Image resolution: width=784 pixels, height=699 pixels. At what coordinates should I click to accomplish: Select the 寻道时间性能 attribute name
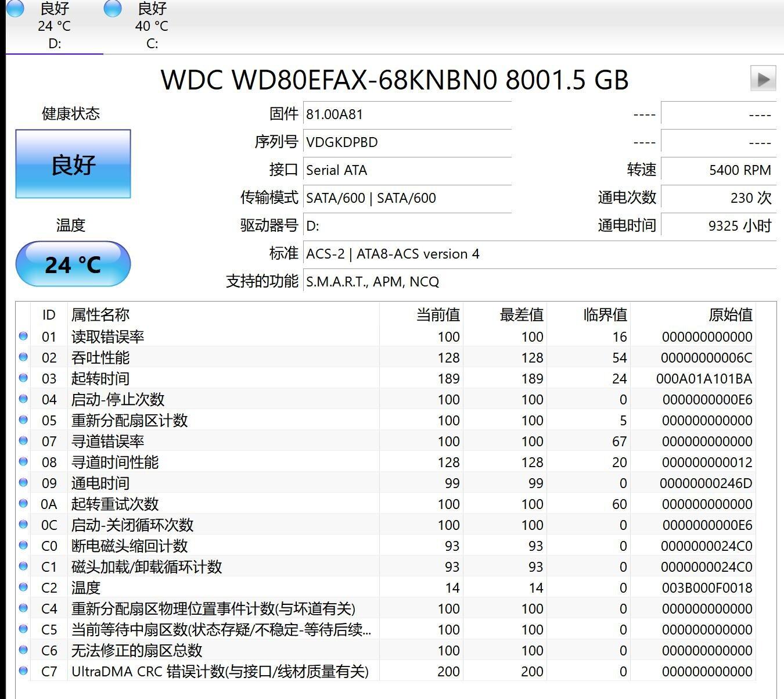tap(115, 462)
